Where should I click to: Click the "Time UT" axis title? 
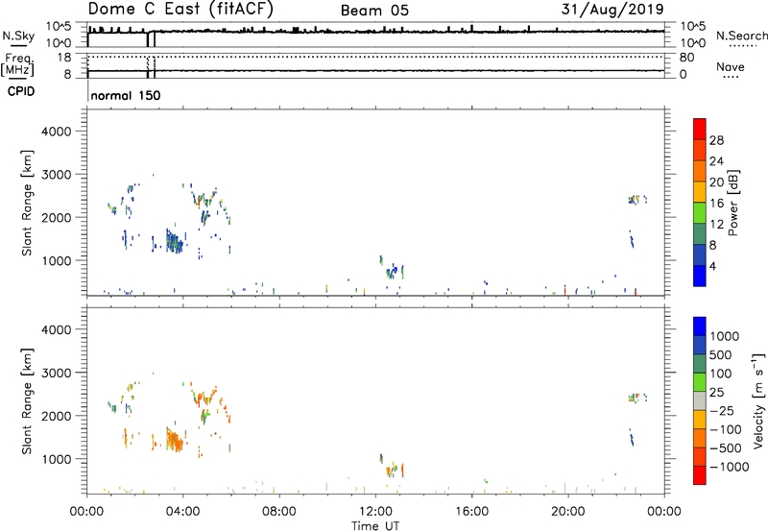point(375,525)
